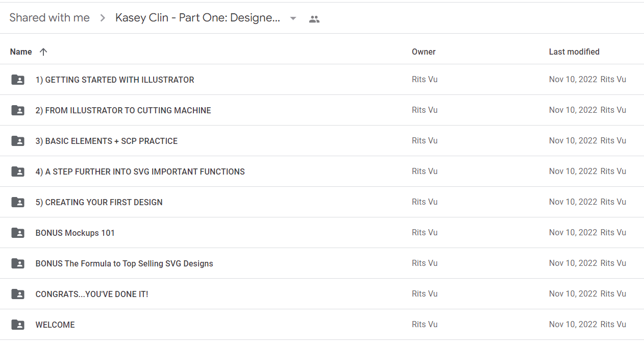
Task: Select 4) A STEP FURTHER INTO SVG IMPORTANT FUNCTIONS
Action: [x=140, y=171]
